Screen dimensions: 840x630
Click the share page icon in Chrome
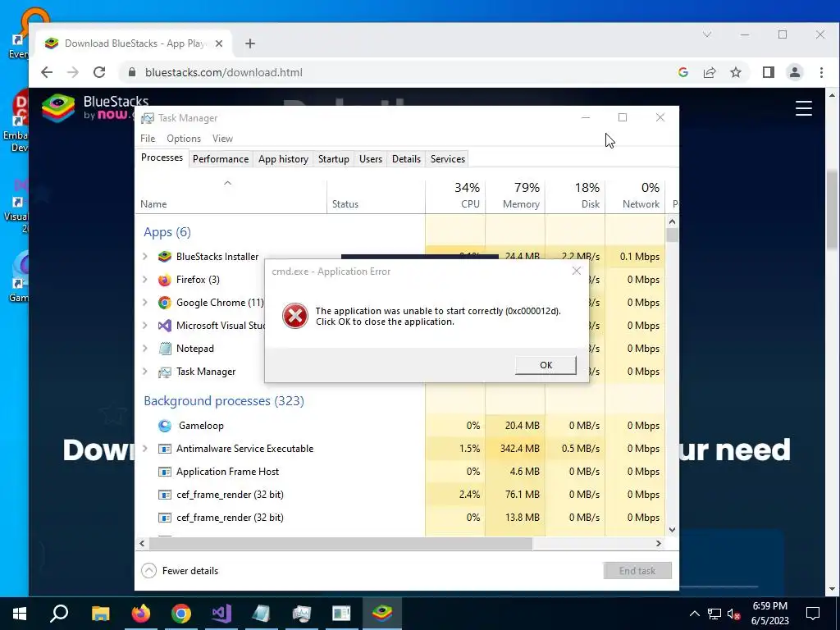(x=710, y=72)
